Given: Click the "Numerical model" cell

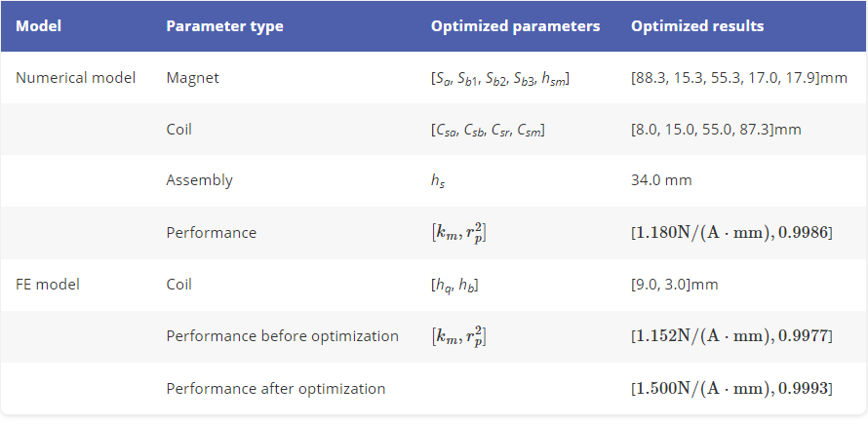Looking at the screenshot, I should pyautogui.click(x=76, y=77).
